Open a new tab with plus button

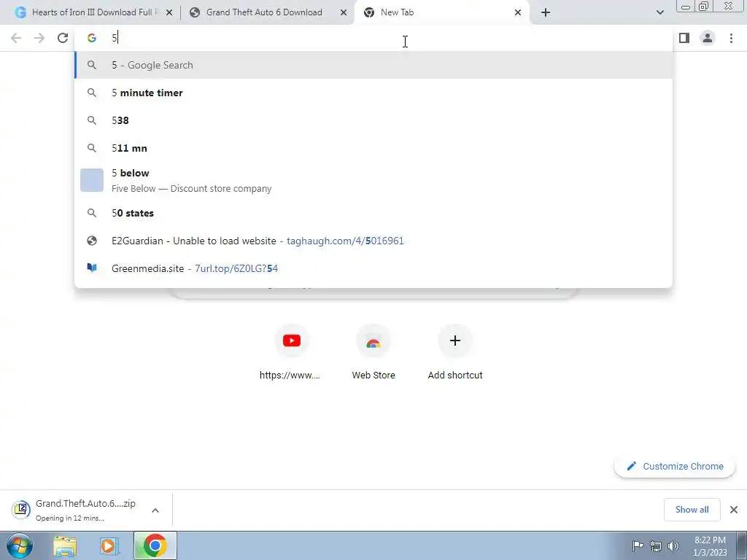click(x=546, y=12)
